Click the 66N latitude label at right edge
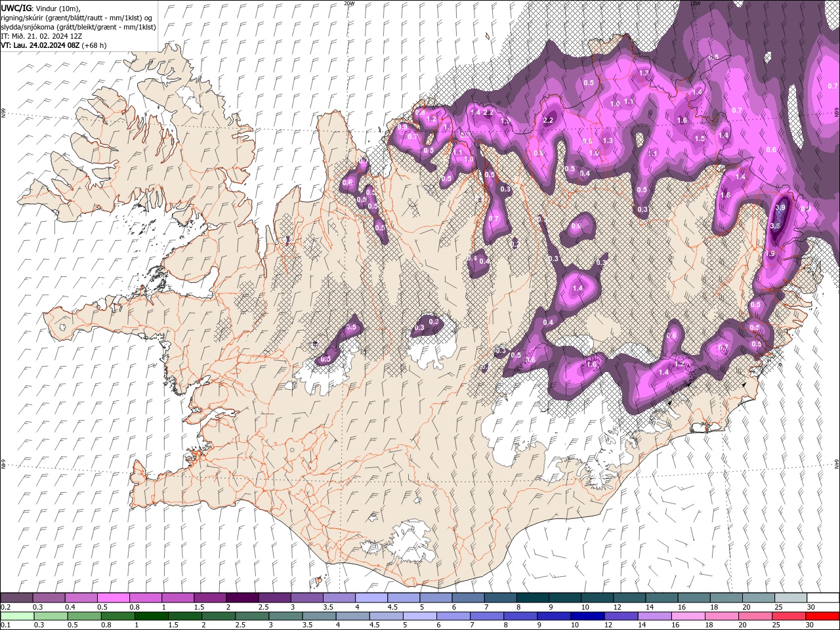Image resolution: width=840 pixels, height=630 pixels. click(837, 113)
